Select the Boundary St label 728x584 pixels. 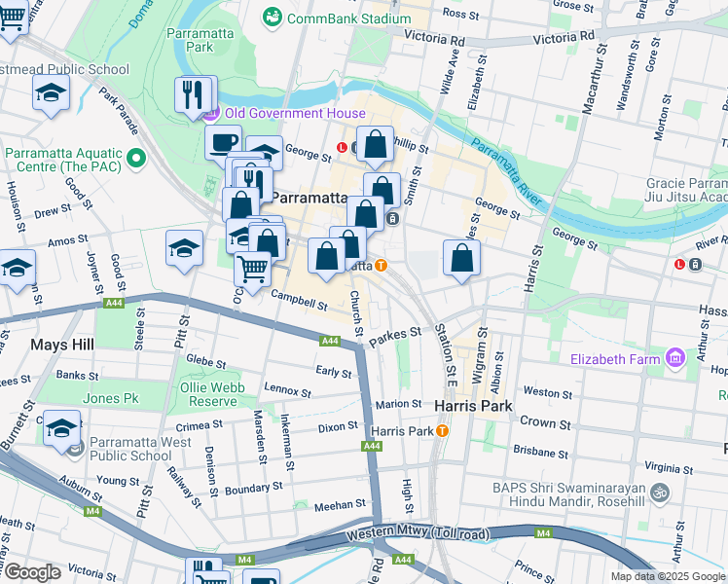[x=253, y=489]
